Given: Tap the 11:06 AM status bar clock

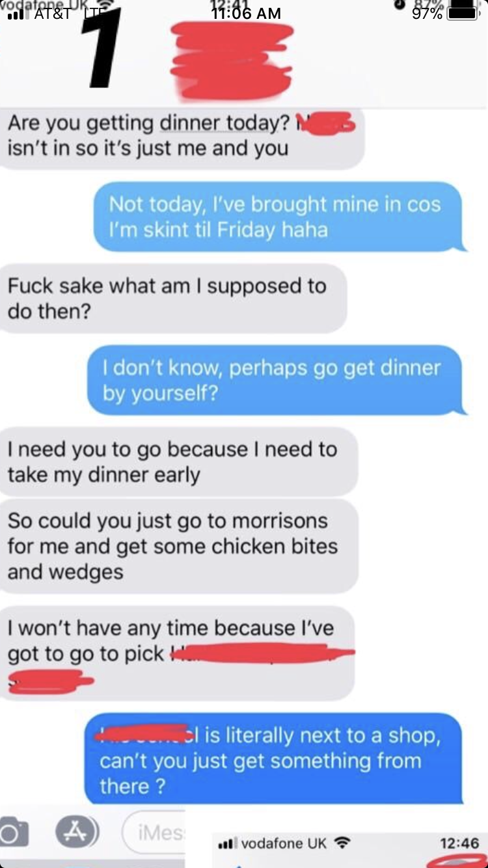Looking at the screenshot, I should pos(246,14).
